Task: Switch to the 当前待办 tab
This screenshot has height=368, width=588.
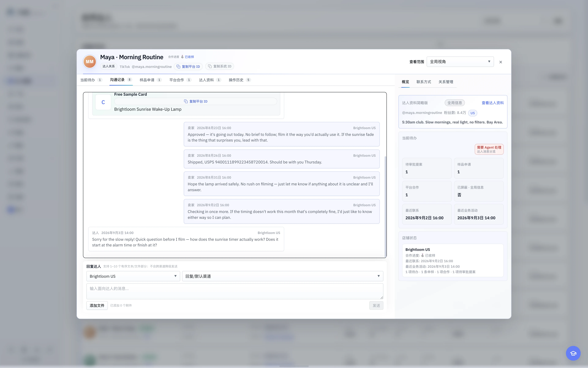Action: 91,80
